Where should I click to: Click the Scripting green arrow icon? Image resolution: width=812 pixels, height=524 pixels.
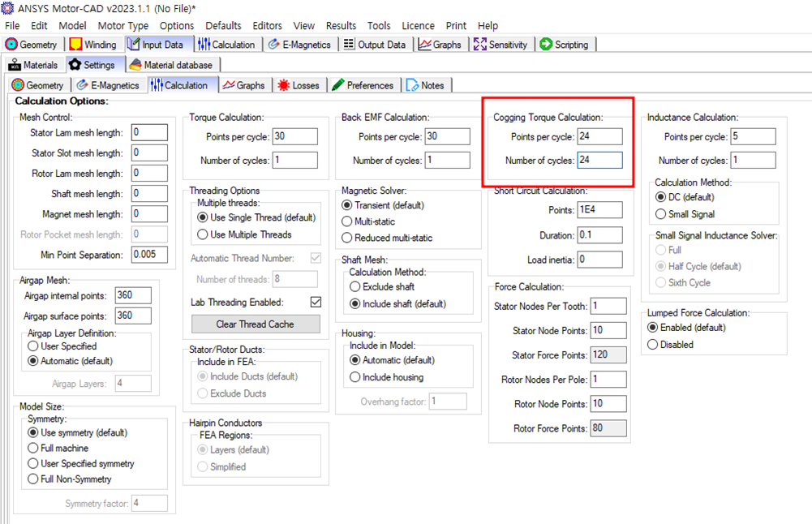(x=546, y=45)
